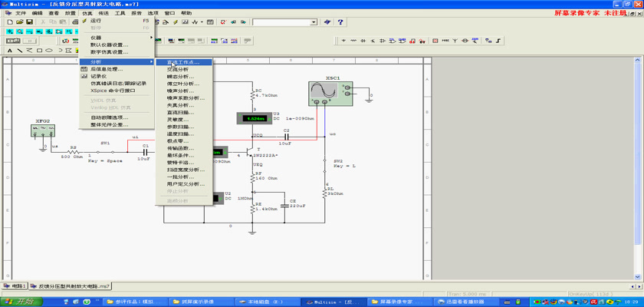Click 后信息处理 menu entry
This screenshot has height=307, width=644.
[117, 69]
